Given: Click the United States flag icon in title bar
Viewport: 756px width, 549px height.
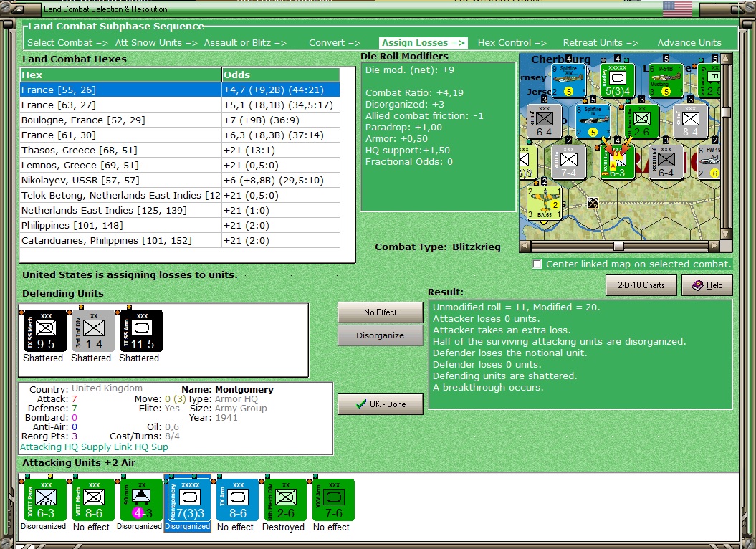Looking at the screenshot, I should [x=677, y=9].
